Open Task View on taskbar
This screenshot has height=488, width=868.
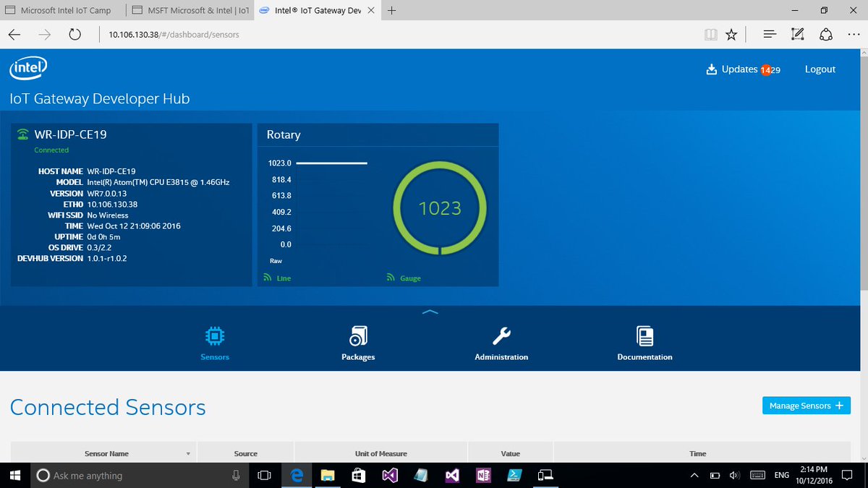tap(264, 475)
